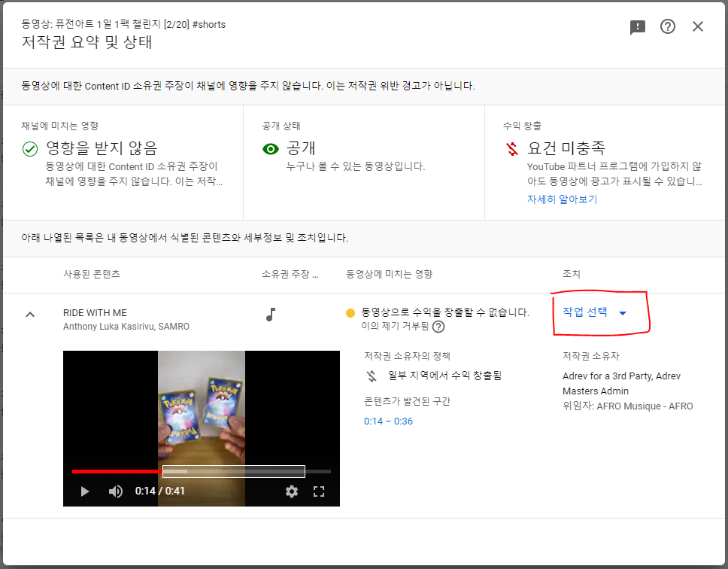Open the 자세히 알아보기 link
Image resolution: width=728 pixels, height=569 pixels.
pos(562,199)
